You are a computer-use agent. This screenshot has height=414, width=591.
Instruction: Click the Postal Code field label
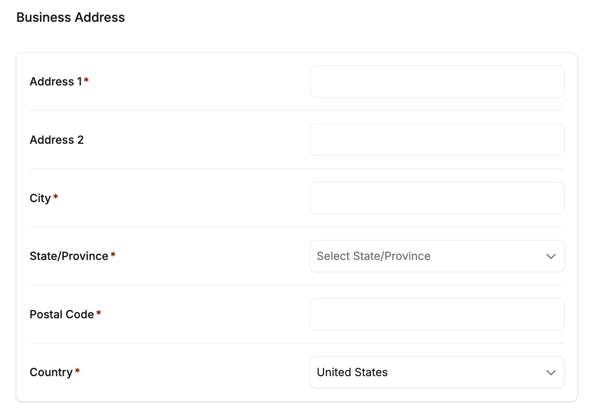(62, 314)
